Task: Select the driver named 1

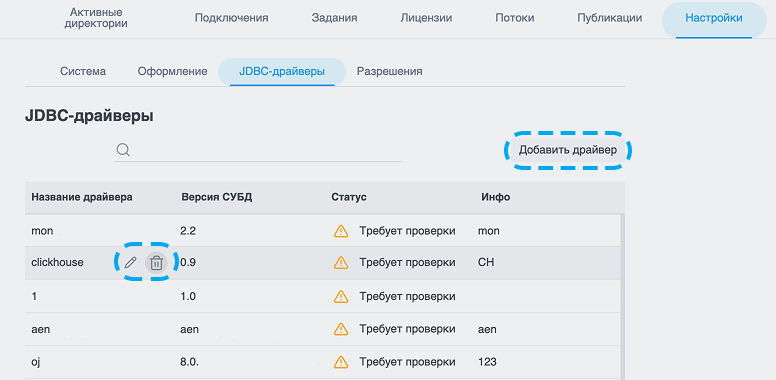Action: pyautogui.click(x=34, y=296)
